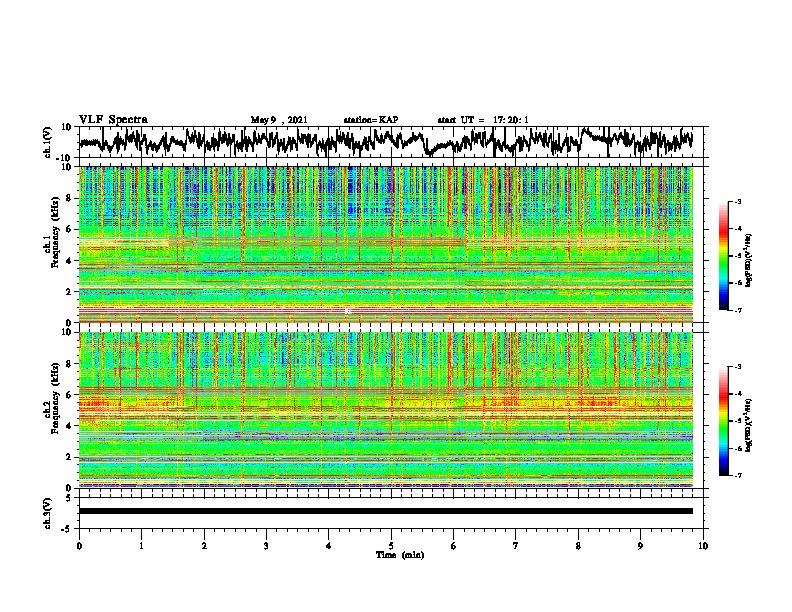Click the 2 kHz tick label on ch.2 spectrogram
This screenshot has height=612, width=792.
70,457
